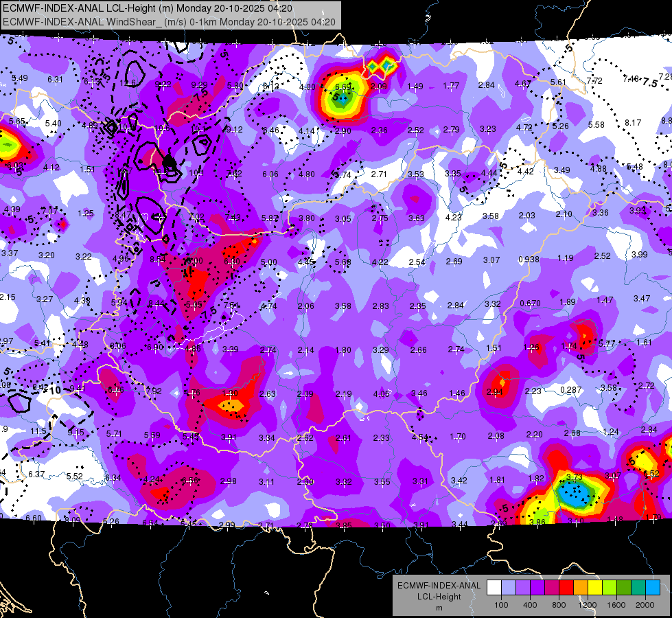Click wind shear value '6.90'
This screenshot has width=672, height=618.
pos(155,347)
